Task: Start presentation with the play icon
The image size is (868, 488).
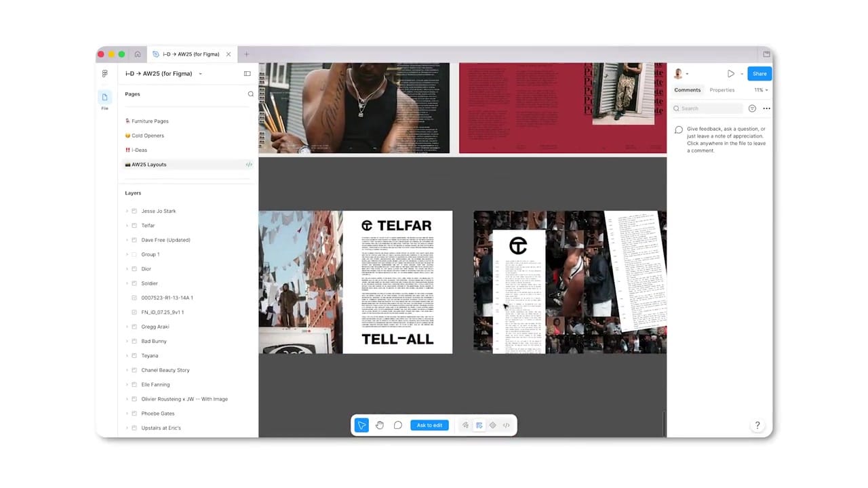Action: (730, 73)
